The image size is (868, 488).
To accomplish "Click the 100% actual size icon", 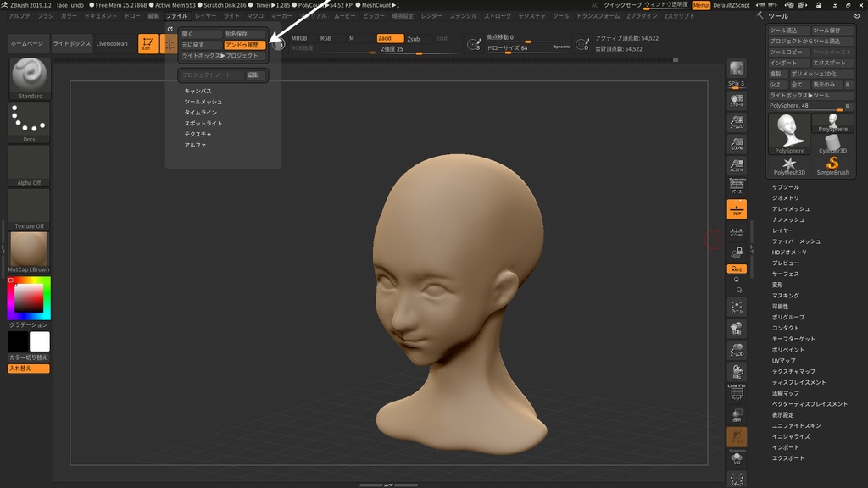I will click(737, 144).
